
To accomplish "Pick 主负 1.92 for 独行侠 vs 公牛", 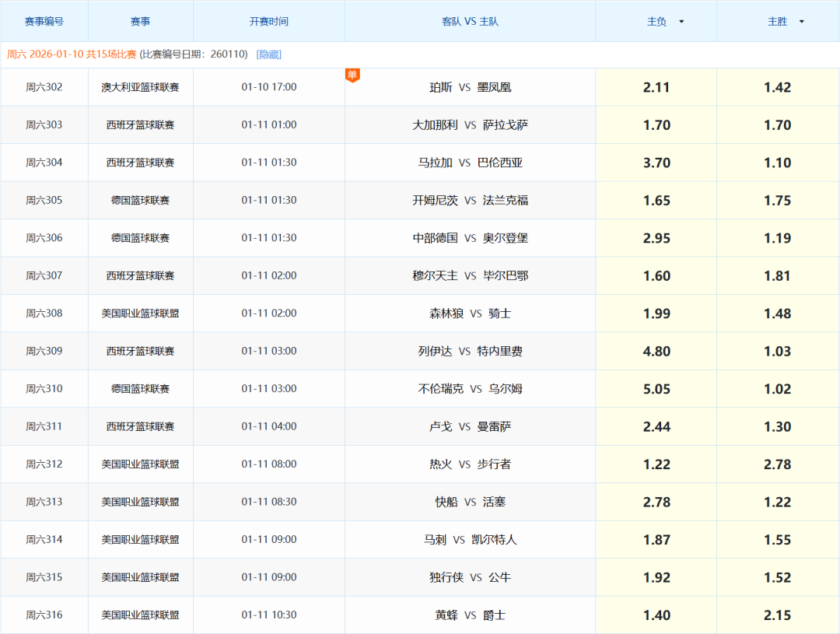I will [656, 577].
